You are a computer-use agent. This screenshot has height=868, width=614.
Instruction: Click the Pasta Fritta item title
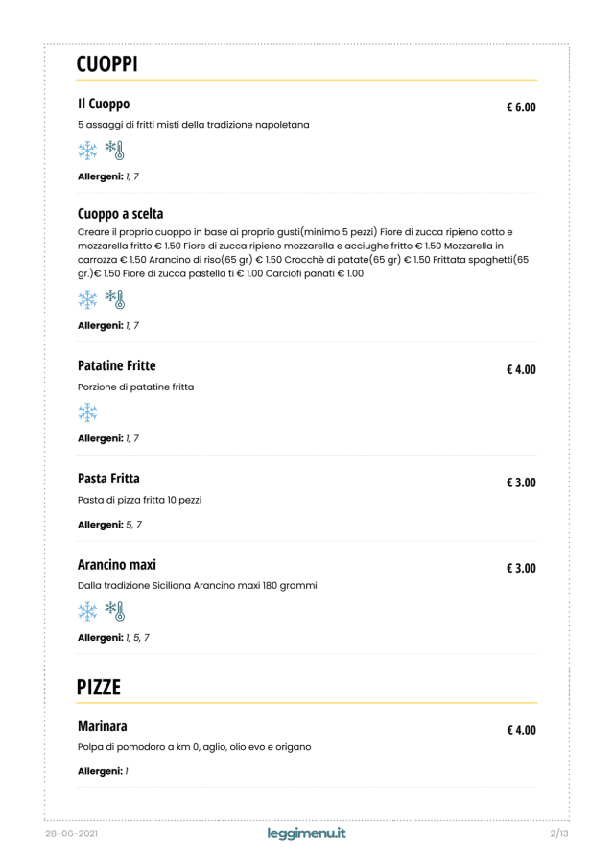(x=108, y=479)
